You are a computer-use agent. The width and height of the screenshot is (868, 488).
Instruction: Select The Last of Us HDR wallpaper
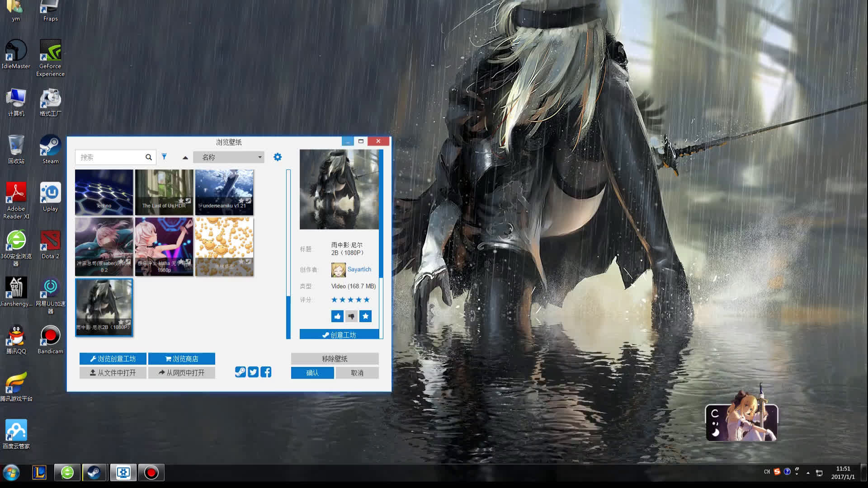pyautogui.click(x=164, y=192)
